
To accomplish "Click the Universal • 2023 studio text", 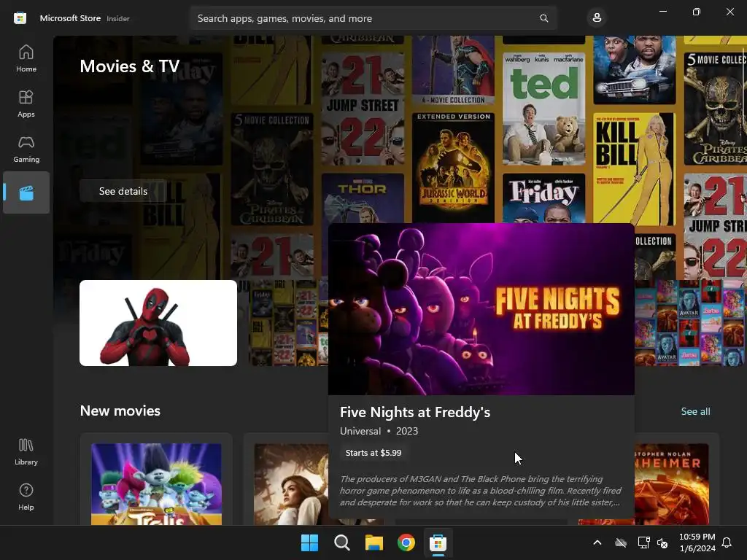I will pyautogui.click(x=379, y=431).
